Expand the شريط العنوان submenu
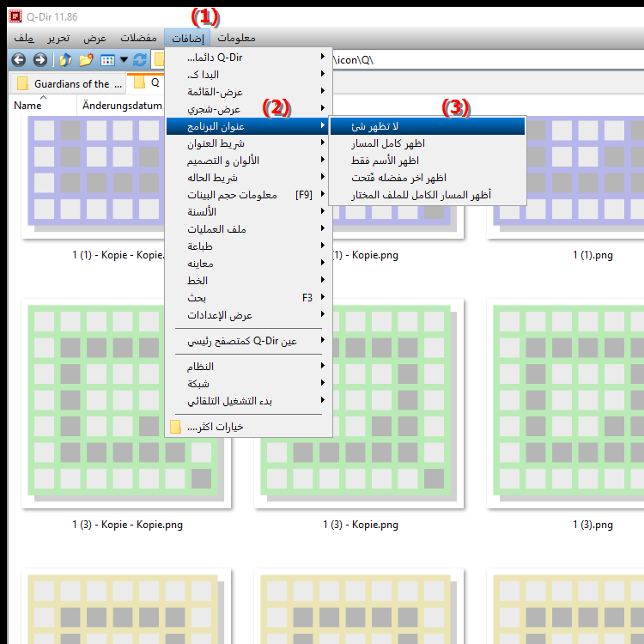Image resolution: width=644 pixels, height=644 pixels. (x=247, y=143)
